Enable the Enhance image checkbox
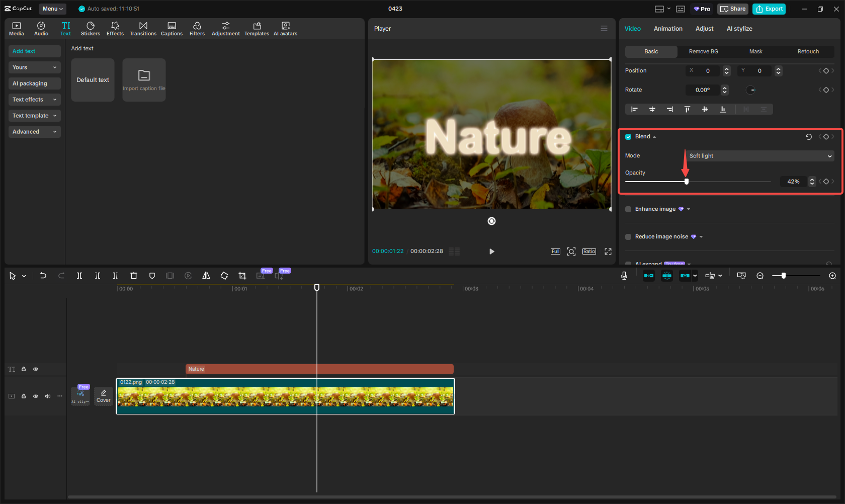Image resolution: width=845 pixels, height=504 pixels. point(628,209)
